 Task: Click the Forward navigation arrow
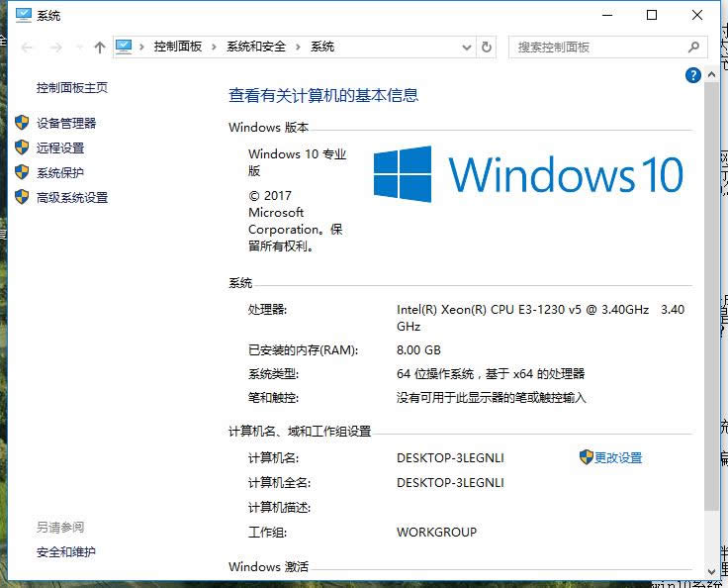[x=55, y=47]
